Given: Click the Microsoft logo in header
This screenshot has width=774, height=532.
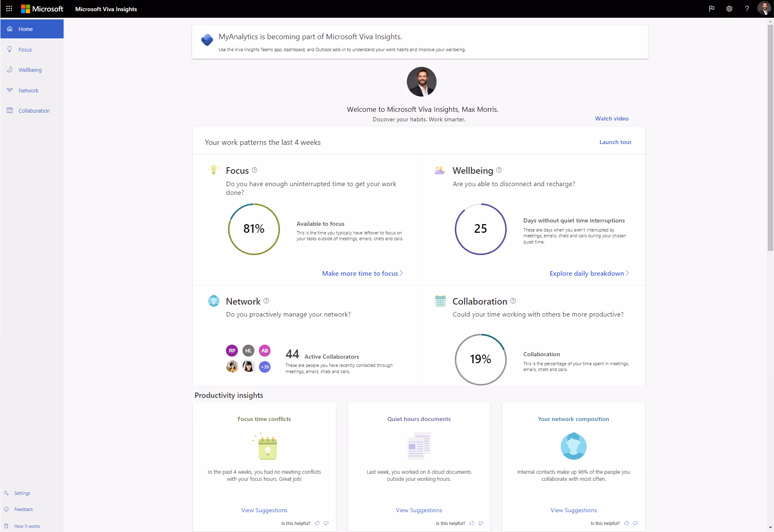Looking at the screenshot, I should click(42, 9).
